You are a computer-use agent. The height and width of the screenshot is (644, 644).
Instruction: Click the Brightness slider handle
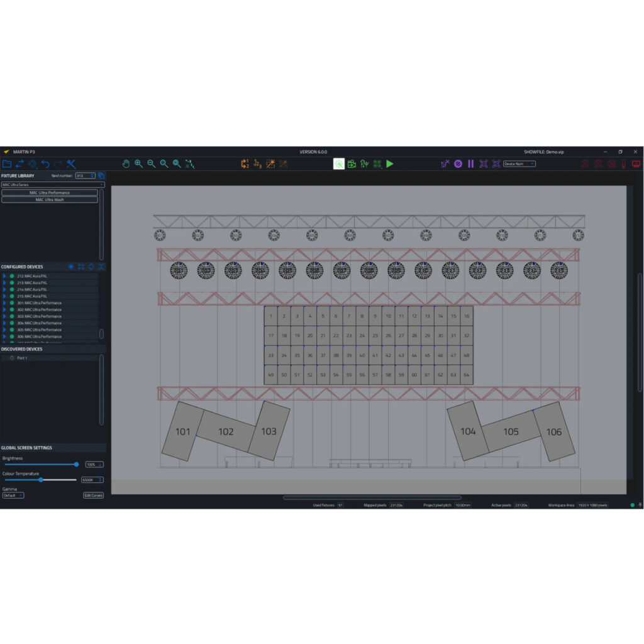(76, 464)
